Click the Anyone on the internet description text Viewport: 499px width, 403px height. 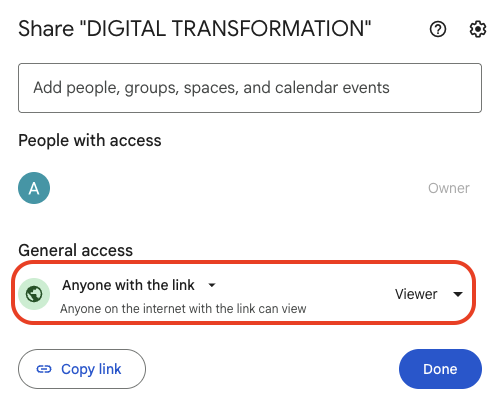183,309
